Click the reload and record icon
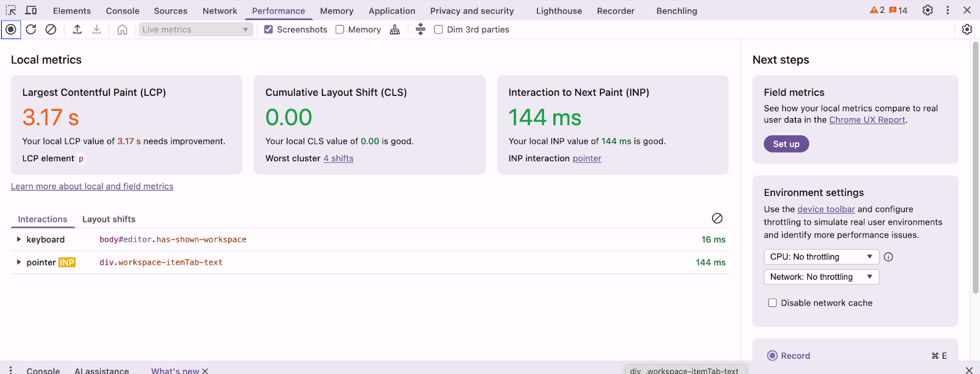Image resolution: width=980 pixels, height=374 pixels. [x=31, y=29]
